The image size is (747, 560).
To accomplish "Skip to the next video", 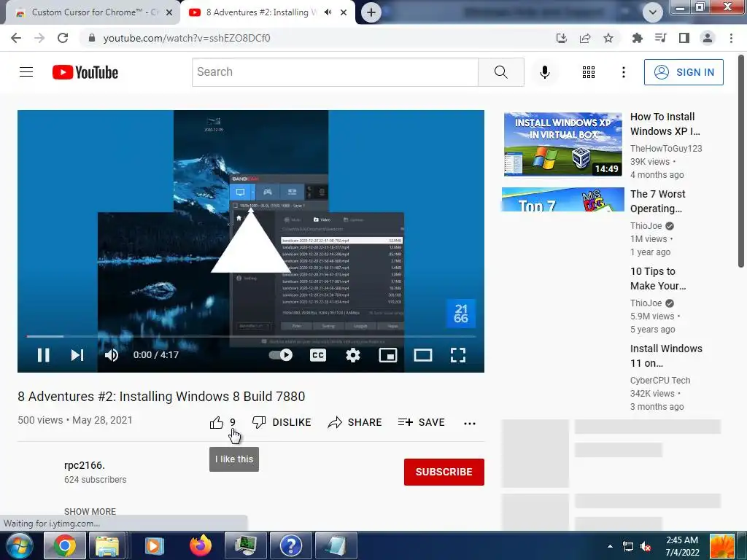I will click(77, 355).
